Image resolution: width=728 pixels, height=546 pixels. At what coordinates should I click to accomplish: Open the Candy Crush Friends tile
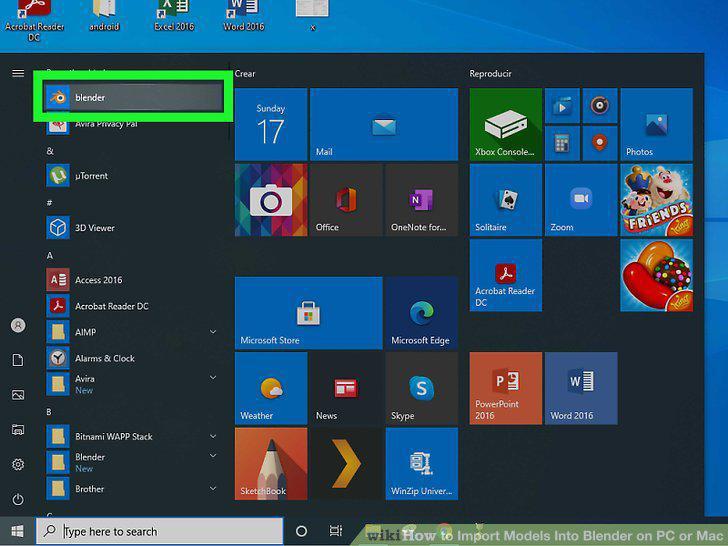coord(656,200)
